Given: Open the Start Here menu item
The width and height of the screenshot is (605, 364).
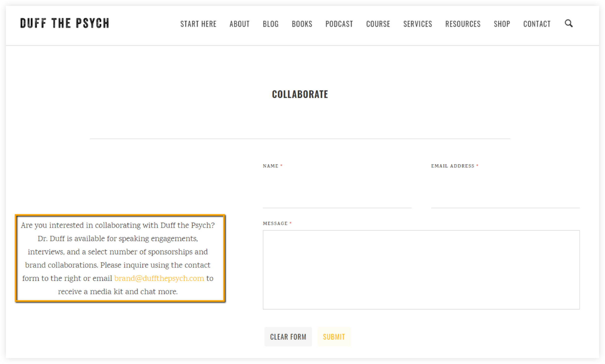Looking at the screenshot, I should click(x=198, y=24).
